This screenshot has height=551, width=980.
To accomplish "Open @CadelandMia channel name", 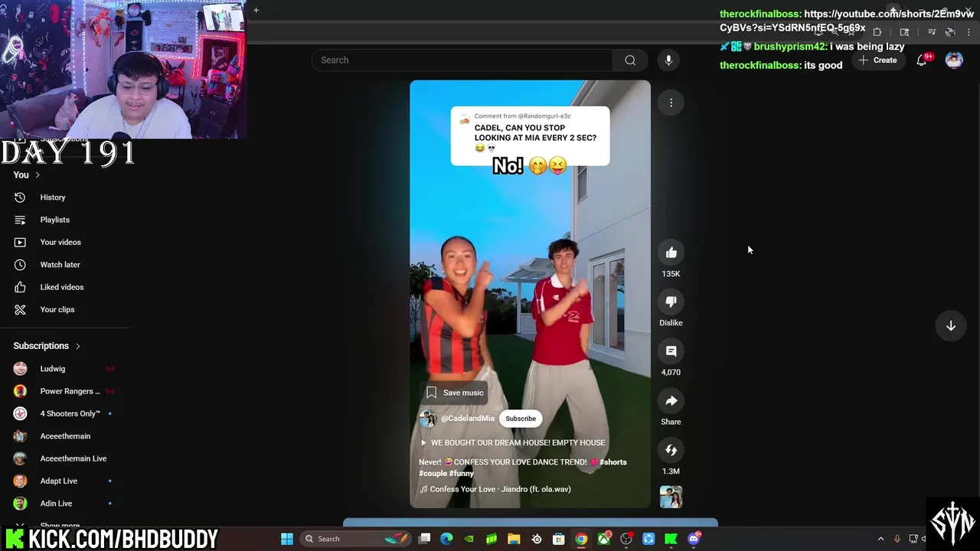I will click(468, 419).
